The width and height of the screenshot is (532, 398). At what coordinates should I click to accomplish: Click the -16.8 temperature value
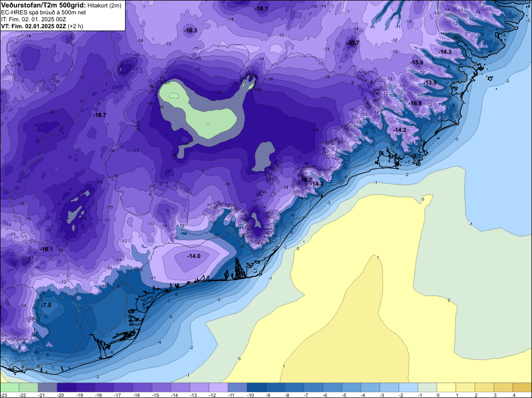tap(415, 103)
